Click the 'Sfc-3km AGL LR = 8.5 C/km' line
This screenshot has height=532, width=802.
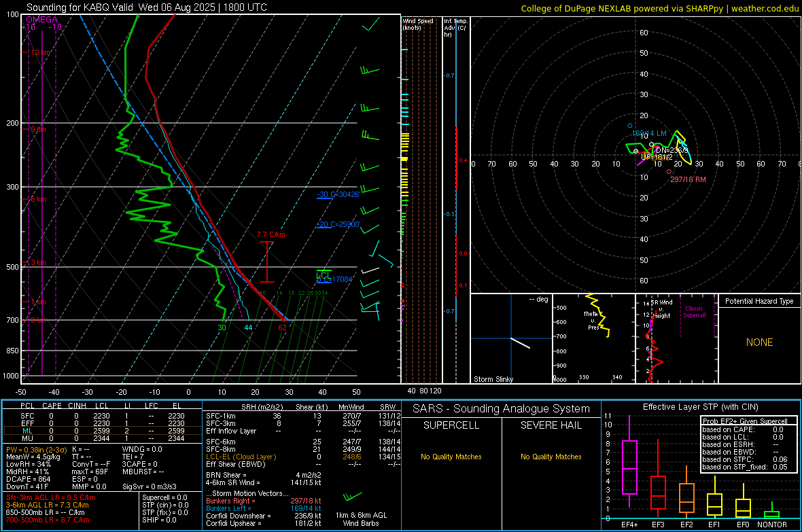(x=51, y=497)
